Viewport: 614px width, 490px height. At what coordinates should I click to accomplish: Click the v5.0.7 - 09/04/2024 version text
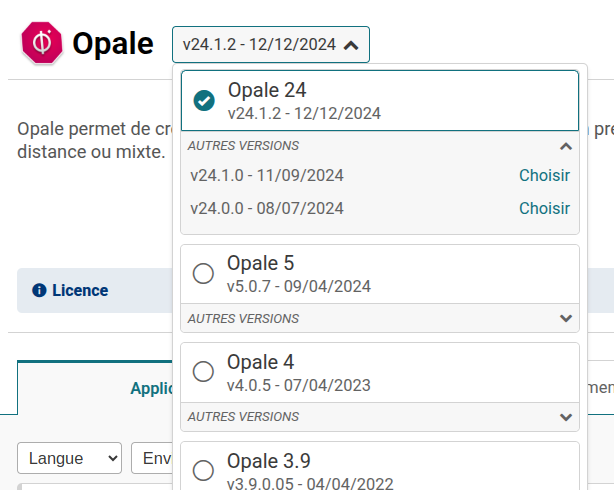click(299, 286)
